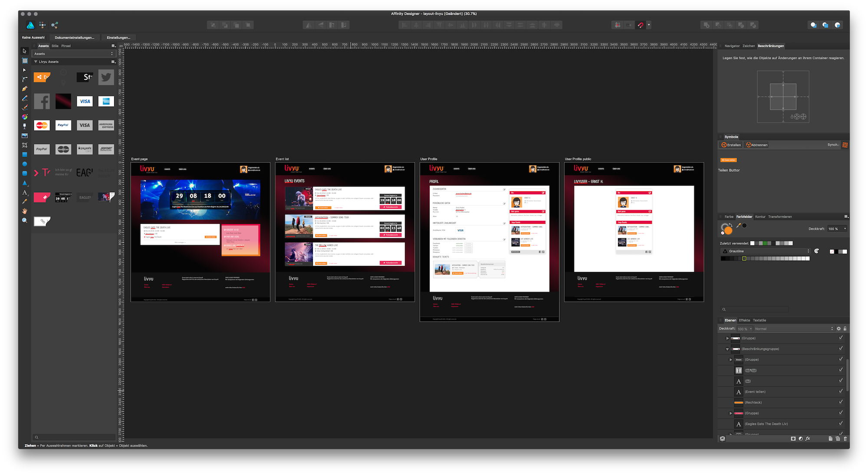Screen dimensions: 868x475
Task: Switch to Draw Persona icon
Action: pos(30,25)
